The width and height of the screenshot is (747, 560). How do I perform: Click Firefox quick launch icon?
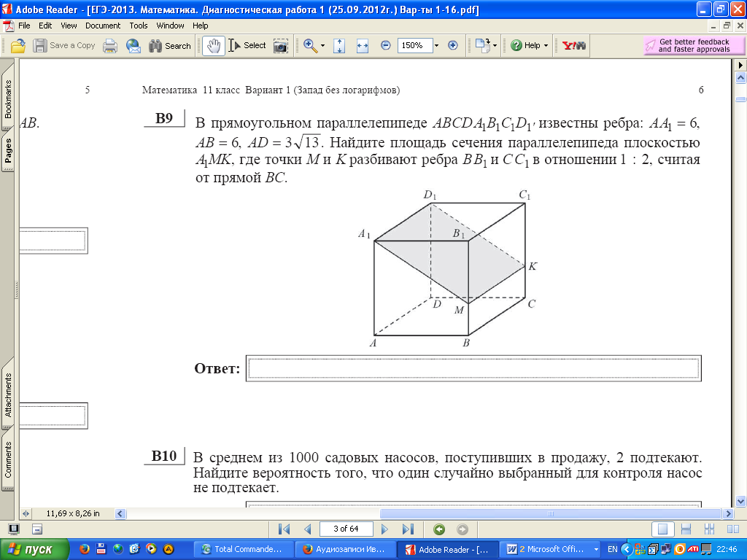click(x=85, y=549)
